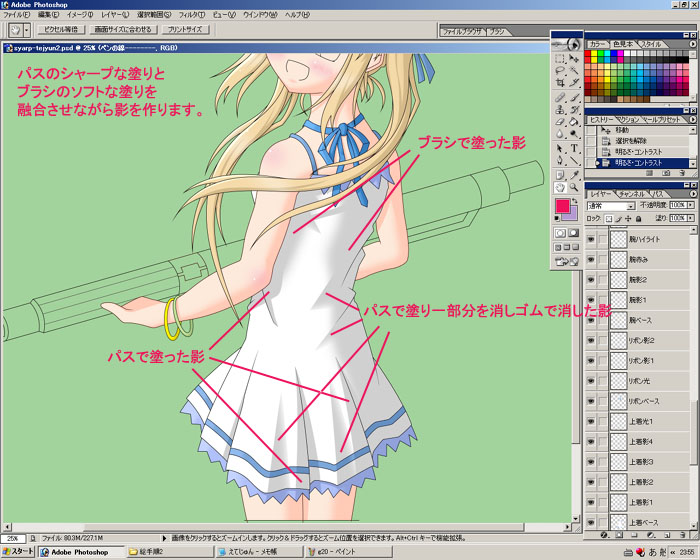This screenshot has width=700, height=560.
Task: Select the Paint Bucket tool
Action: [574, 121]
